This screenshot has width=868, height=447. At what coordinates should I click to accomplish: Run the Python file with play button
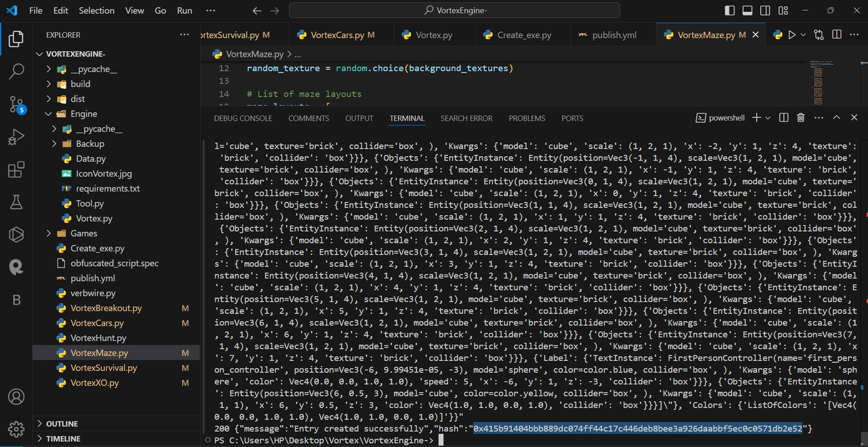coord(792,35)
